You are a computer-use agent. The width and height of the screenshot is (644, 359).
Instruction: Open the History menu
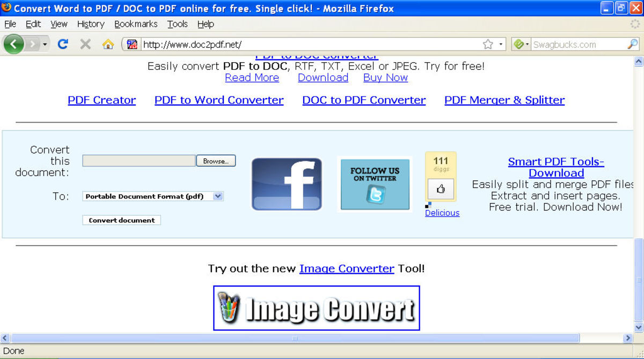[x=90, y=24]
